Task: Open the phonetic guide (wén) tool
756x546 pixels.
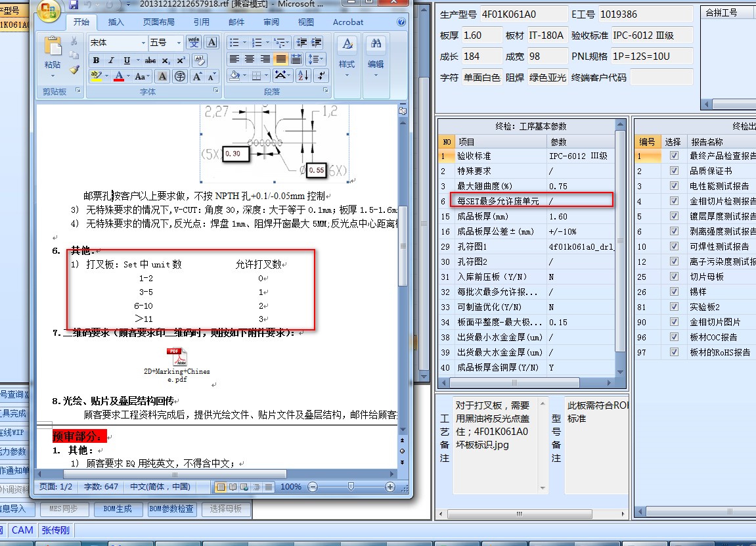Action: point(194,43)
